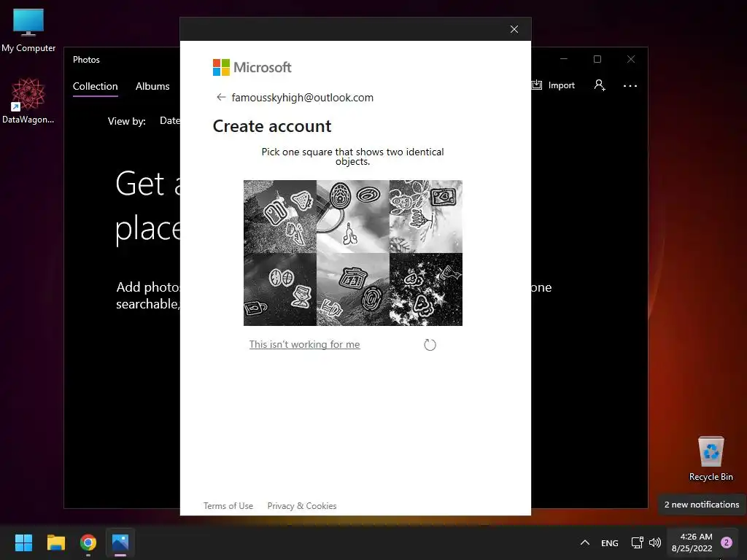Switch to the Collection tab in Photos
This screenshot has height=560, width=747.
96,86
